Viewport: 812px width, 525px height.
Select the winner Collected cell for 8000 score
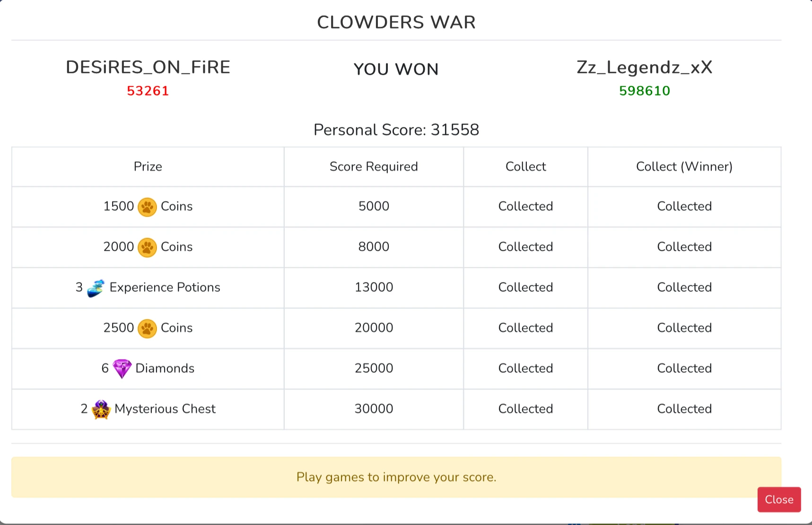point(684,247)
